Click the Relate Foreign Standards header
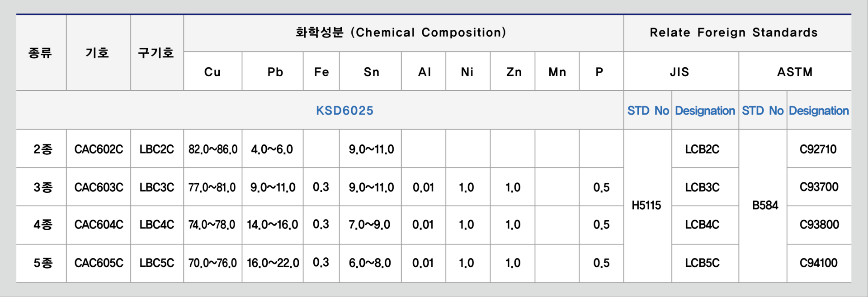Screen dimensions: 868x297 click(x=734, y=32)
